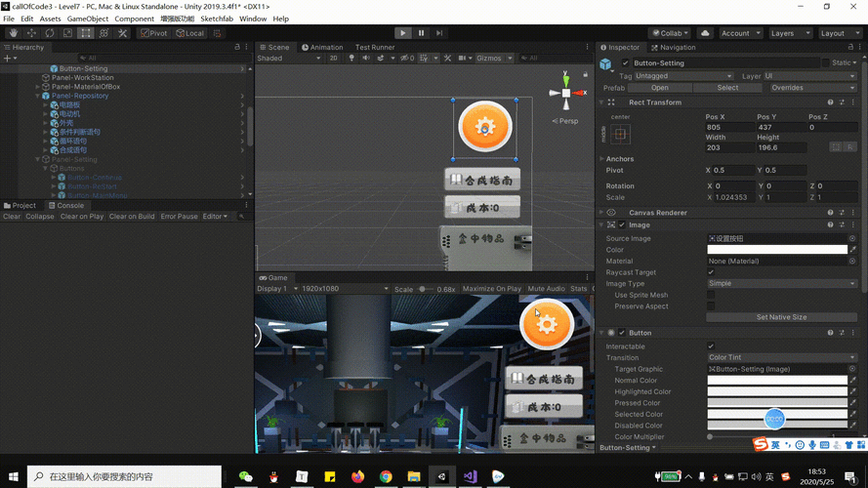Toggle scene lighting bulb icon
This screenshot has height=488, width=868.
[x=351, y=59]
